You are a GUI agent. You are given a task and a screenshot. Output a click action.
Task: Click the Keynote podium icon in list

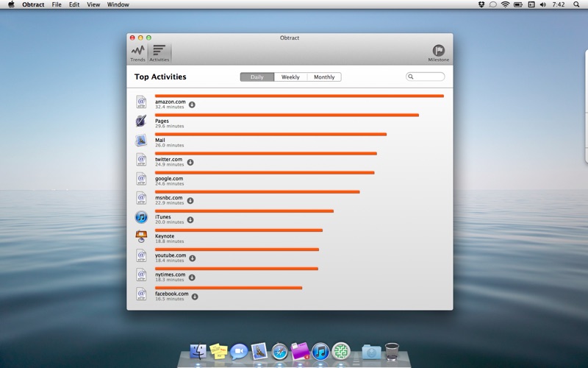coord(141,236)
